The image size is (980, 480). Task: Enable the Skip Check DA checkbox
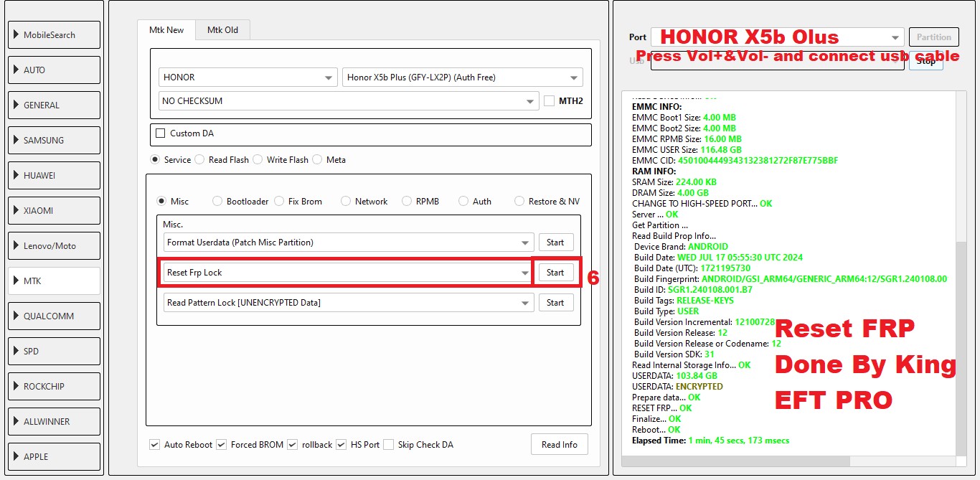[388, 445]
